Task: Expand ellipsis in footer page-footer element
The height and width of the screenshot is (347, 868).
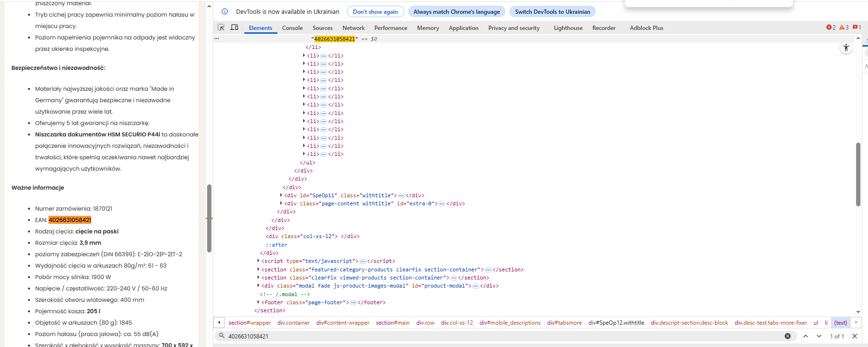Action: (353, 303)
